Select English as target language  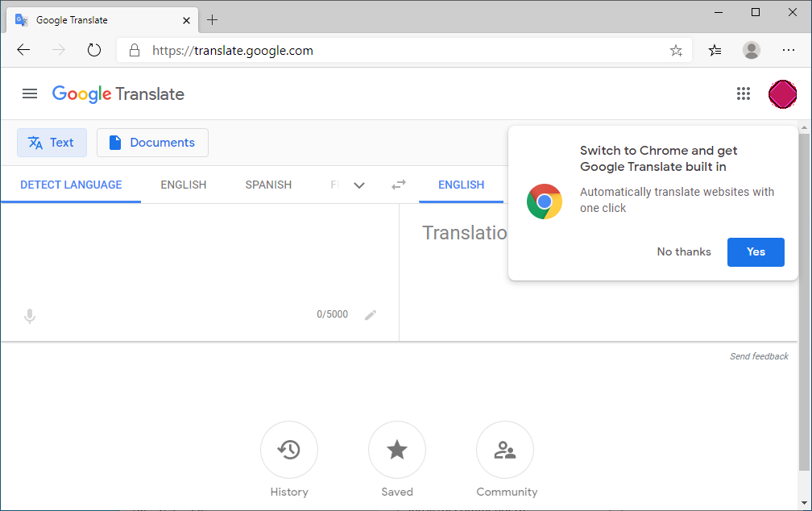point(461,185)
